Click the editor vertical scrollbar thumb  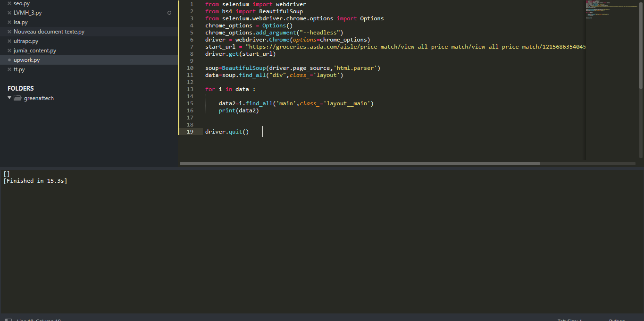click(641, 44)
